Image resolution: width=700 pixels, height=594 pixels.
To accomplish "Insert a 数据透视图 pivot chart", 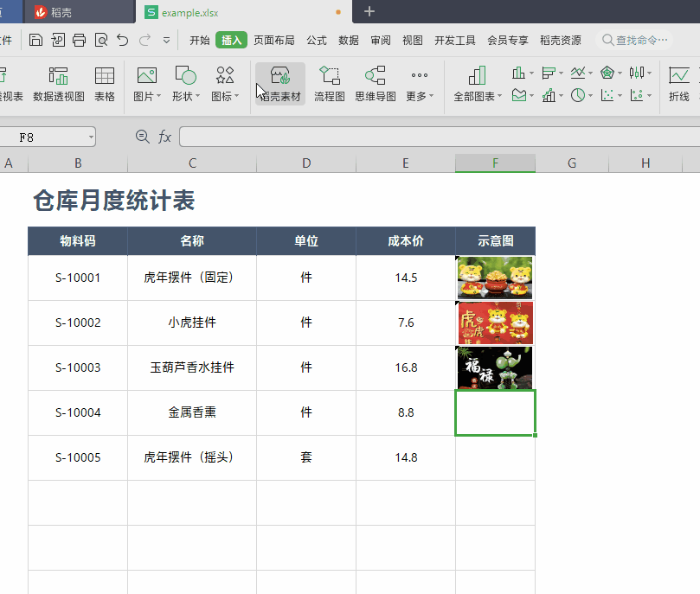I will pyautogui.click(x=59, y=84).
